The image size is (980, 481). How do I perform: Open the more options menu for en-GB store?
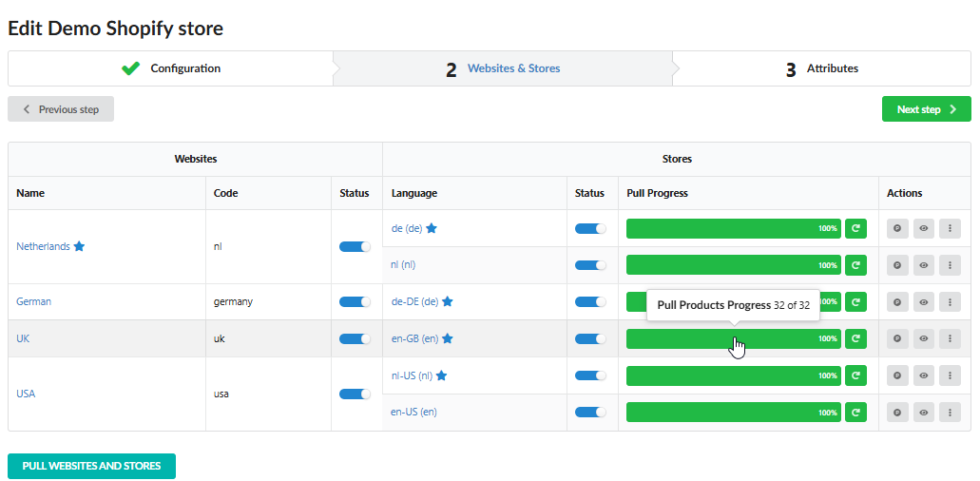(x=950, y=338)
